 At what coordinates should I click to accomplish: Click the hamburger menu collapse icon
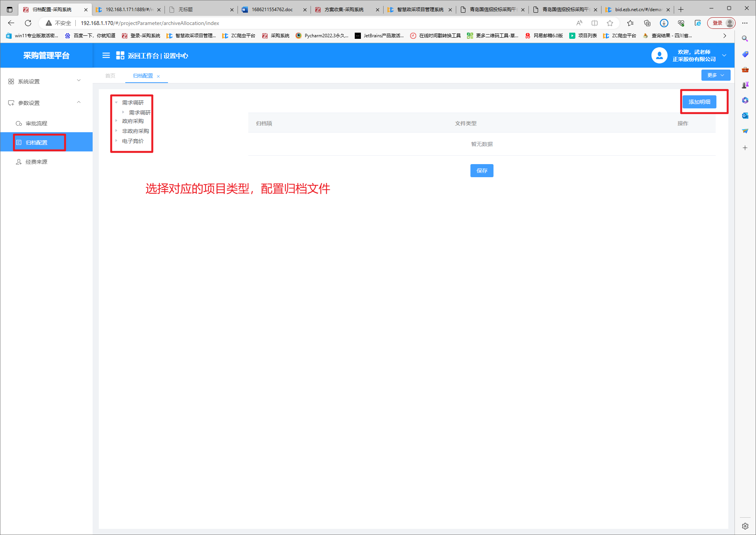coord(106,55)
